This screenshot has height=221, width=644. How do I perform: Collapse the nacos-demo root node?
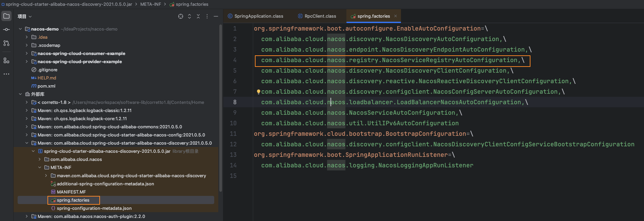20,29
